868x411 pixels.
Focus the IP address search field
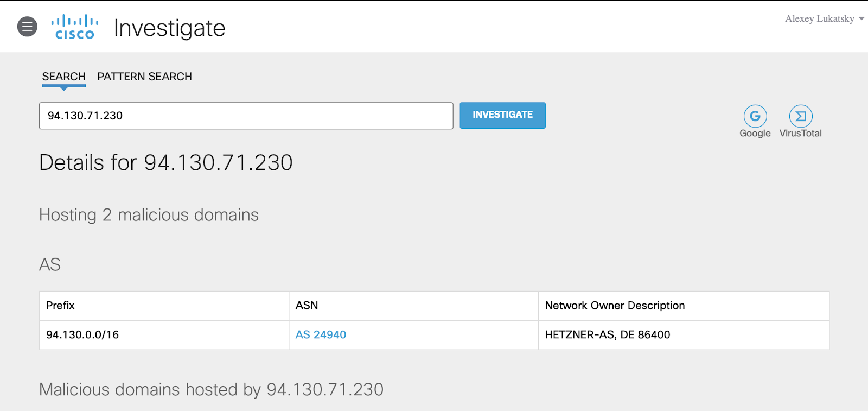[x=246, y=116]
